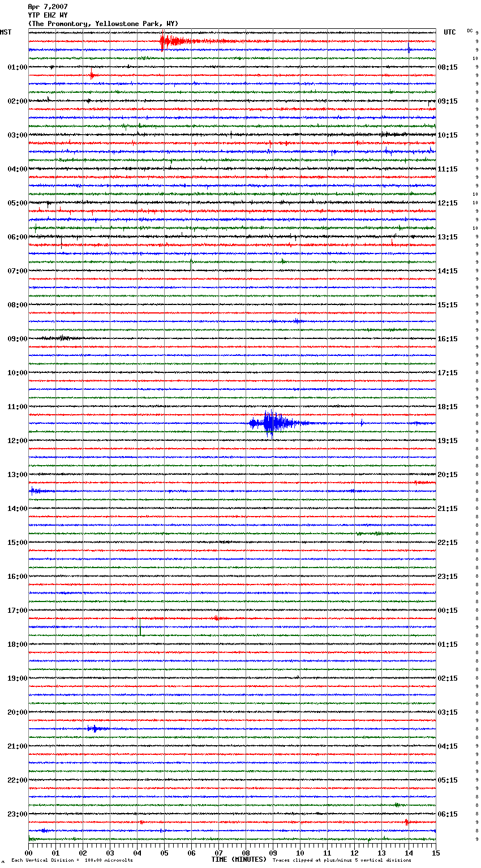Viewport: 481px width, 868px height.
Task: Click the 16:15 UTC time label
Action: point(448,339)
